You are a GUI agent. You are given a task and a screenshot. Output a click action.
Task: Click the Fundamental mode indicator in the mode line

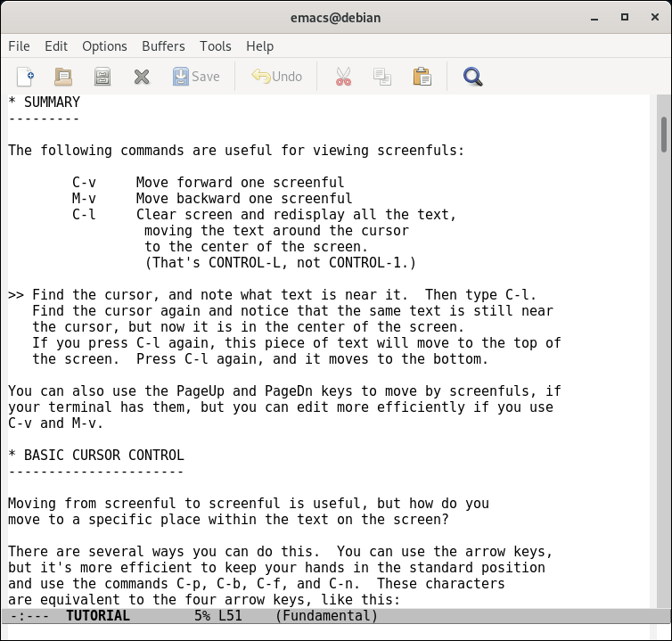[326, 616]
